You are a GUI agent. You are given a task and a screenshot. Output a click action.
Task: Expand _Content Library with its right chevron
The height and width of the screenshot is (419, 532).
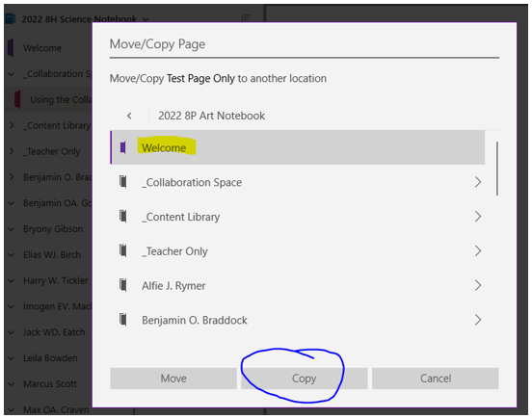[x=478, y=217]
